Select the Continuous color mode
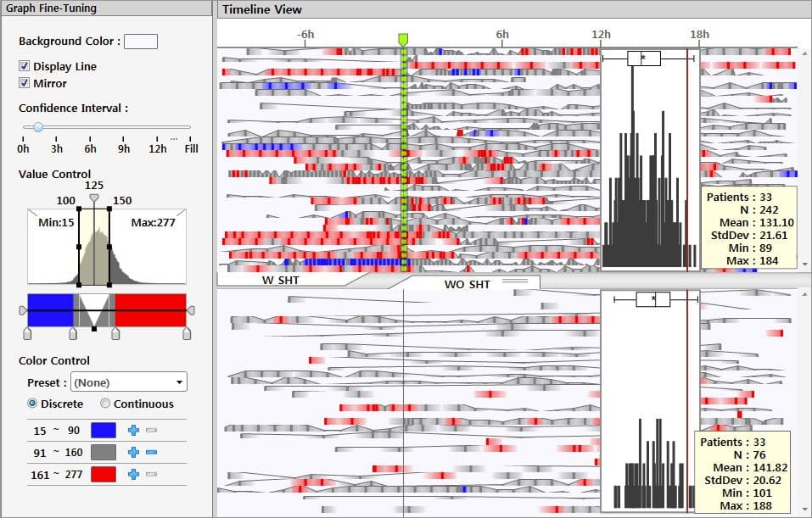 (106, 404)
